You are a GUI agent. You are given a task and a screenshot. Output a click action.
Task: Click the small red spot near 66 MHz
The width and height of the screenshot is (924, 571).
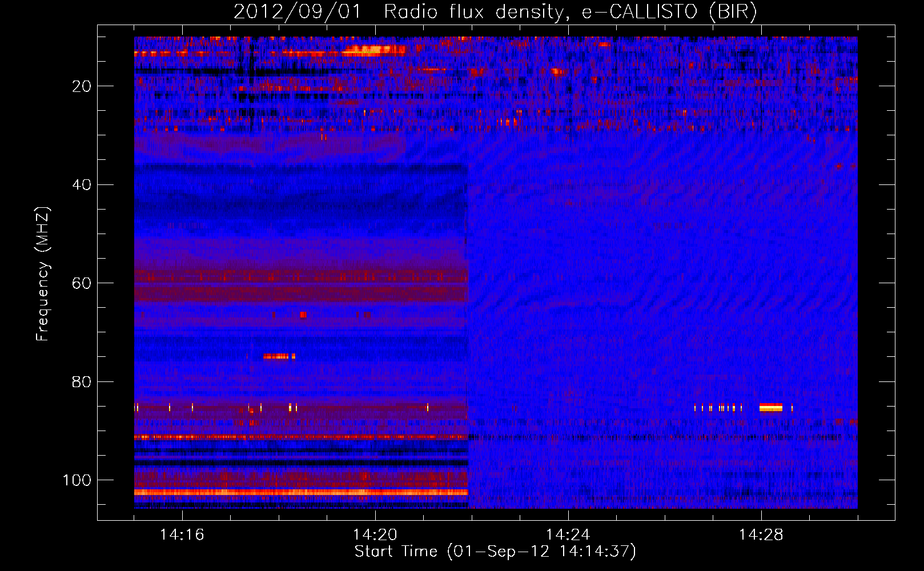point(303,315)
